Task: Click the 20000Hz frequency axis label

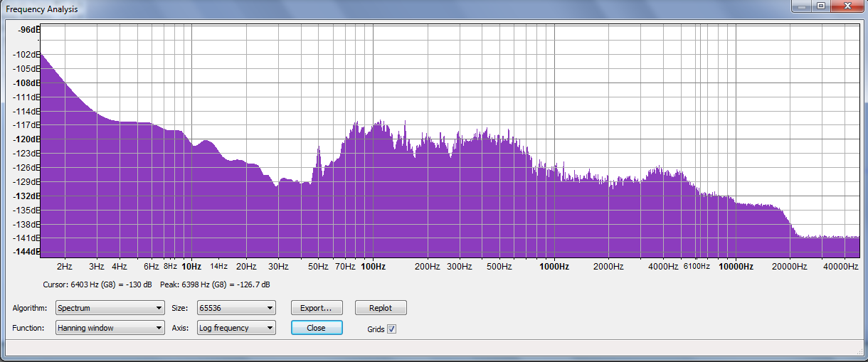Action: coord(790,267)
